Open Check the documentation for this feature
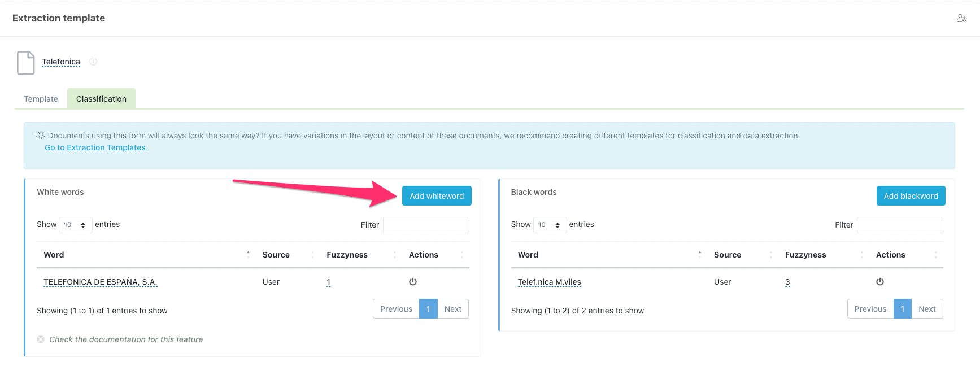 [x=126, y=339]
